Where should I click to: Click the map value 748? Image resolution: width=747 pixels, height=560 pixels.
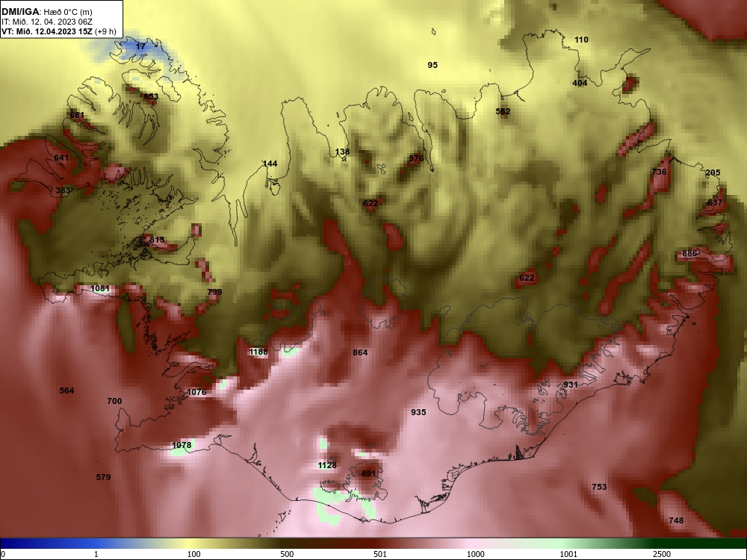pyautogui.click(x=676, y=520)
